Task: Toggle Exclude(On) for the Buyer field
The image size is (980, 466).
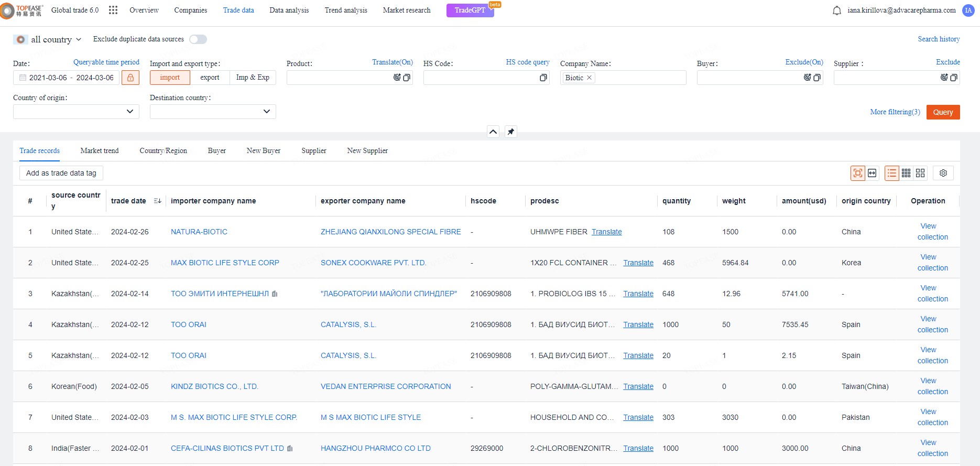Action: pyautogui.click(x=804, y=62)
